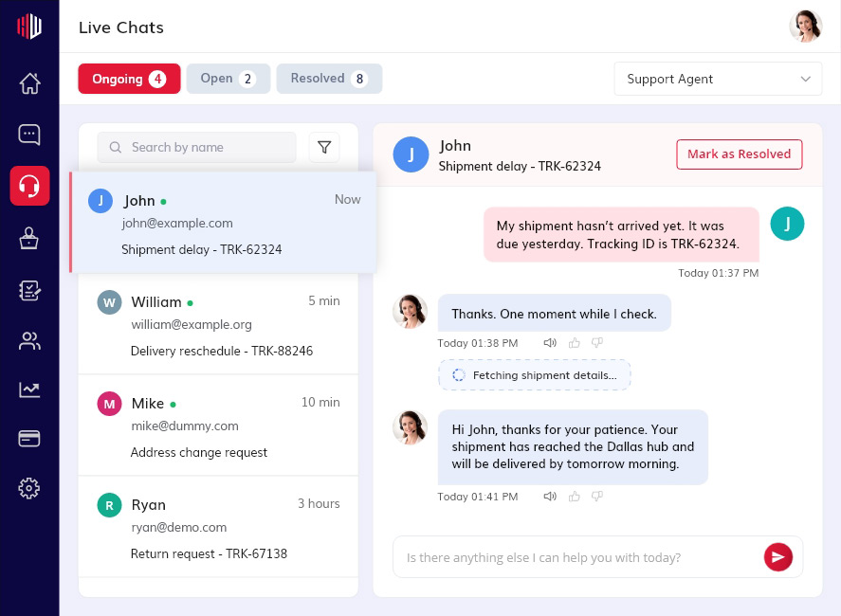The height and width of the screenshot is (616, 841).
Task: Expand the Support Agent dropdown
Action: coord(718,79)
